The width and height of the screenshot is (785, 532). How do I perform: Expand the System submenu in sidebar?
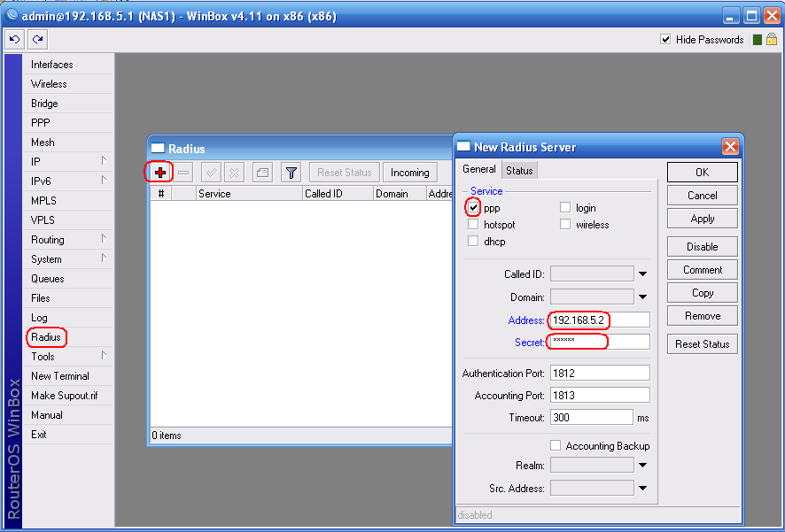pyautogui.click(x=104, y=258)
